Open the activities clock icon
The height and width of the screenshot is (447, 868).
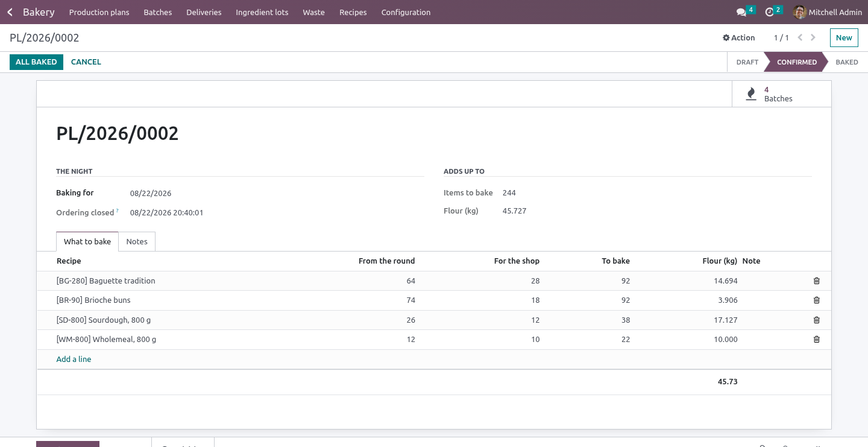pyautogui.click(x=769, y=12)
